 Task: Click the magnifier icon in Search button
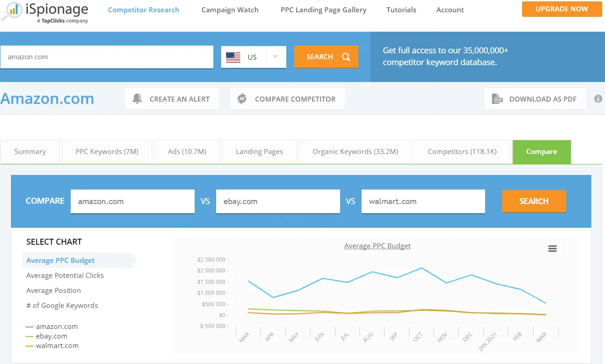346,57
